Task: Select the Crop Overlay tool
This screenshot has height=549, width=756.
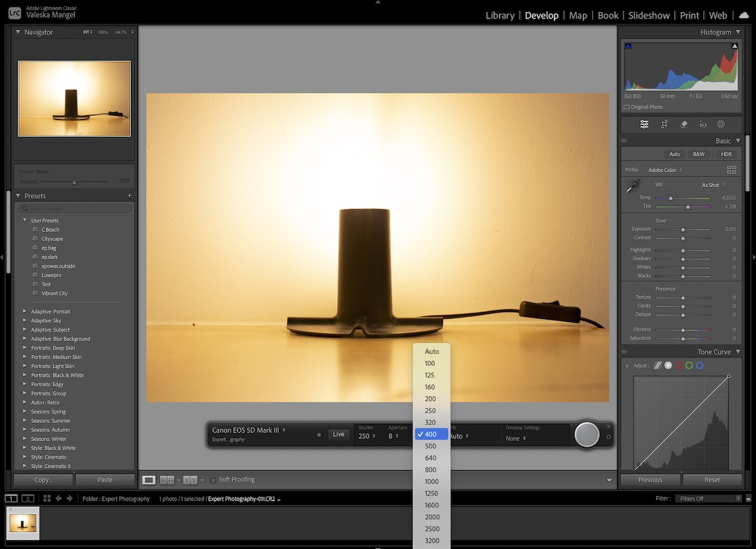Action: click(x=664, y=124)
